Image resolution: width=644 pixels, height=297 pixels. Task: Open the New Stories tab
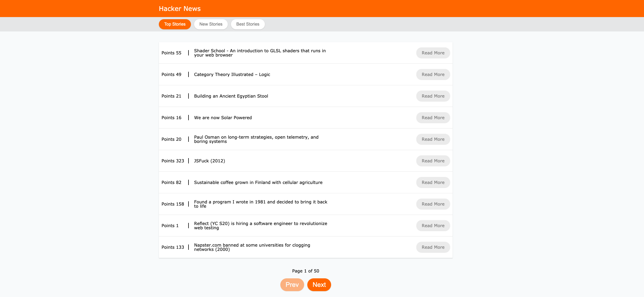(211, 24)
